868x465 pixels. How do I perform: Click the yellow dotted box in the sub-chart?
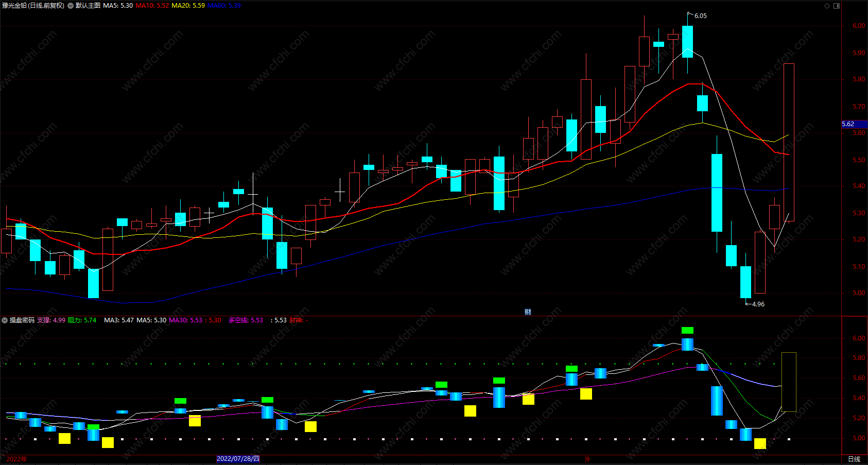(x=789, y=382)
